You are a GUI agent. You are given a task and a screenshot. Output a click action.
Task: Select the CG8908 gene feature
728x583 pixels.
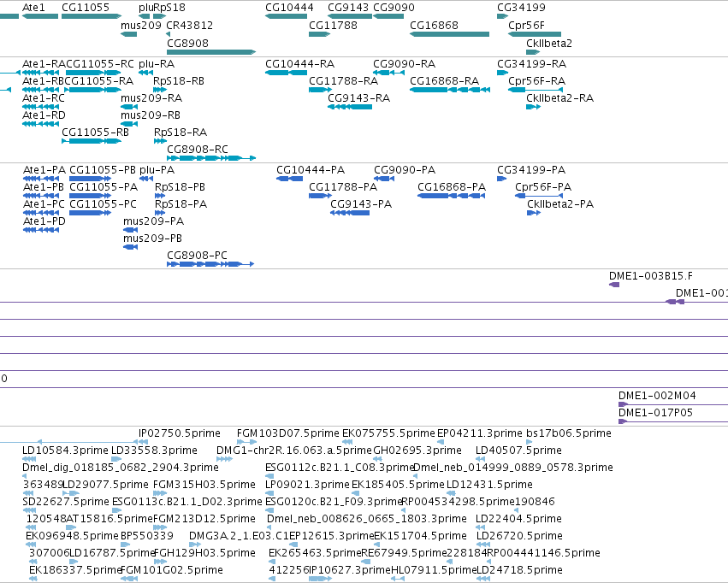point(211,52)
